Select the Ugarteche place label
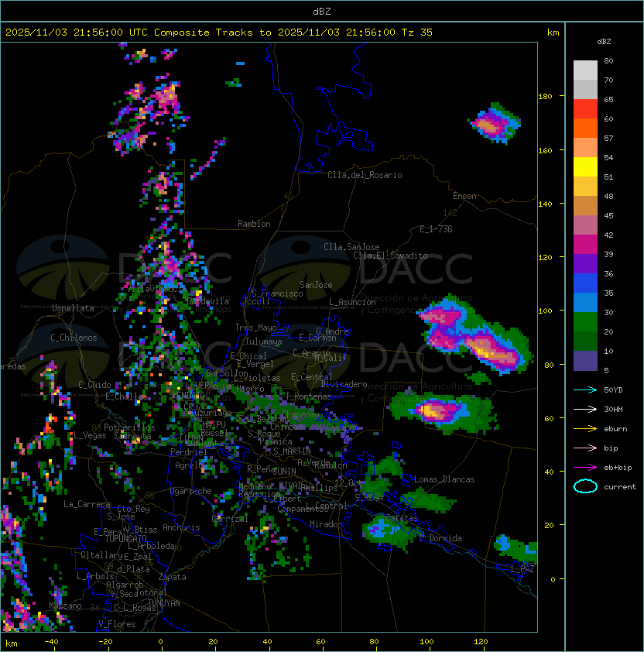This screenshot has width=644, height=652. pyautogui.click(x=191, y=491)
